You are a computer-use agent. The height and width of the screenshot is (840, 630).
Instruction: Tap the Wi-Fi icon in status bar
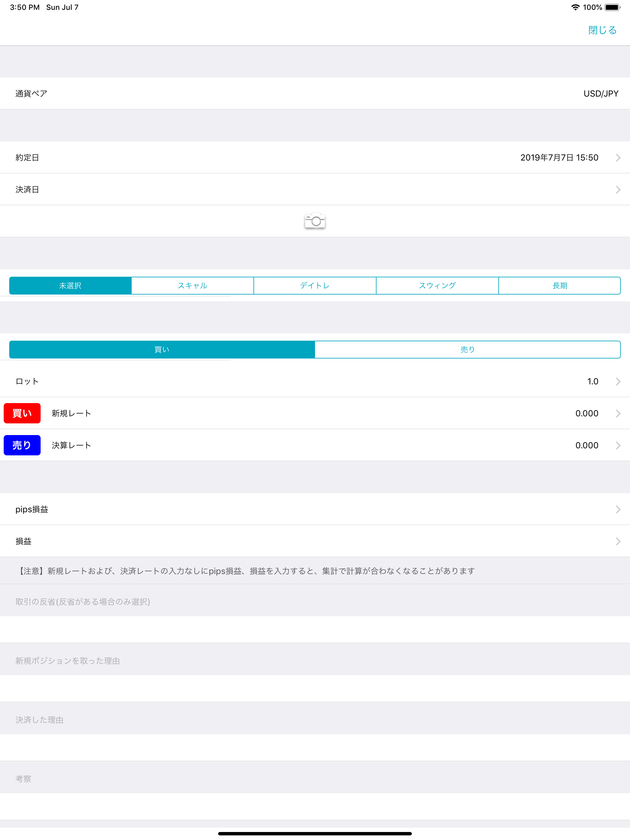[575, 7]
